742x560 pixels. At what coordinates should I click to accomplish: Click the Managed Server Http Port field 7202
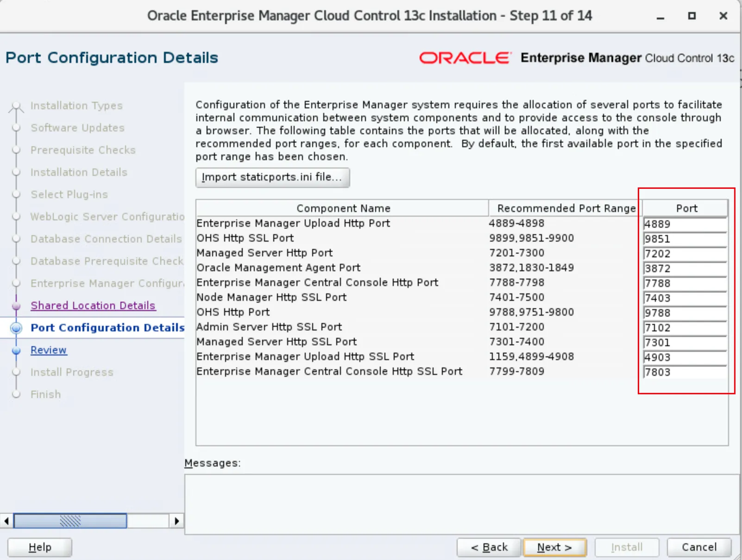[685, 254]
